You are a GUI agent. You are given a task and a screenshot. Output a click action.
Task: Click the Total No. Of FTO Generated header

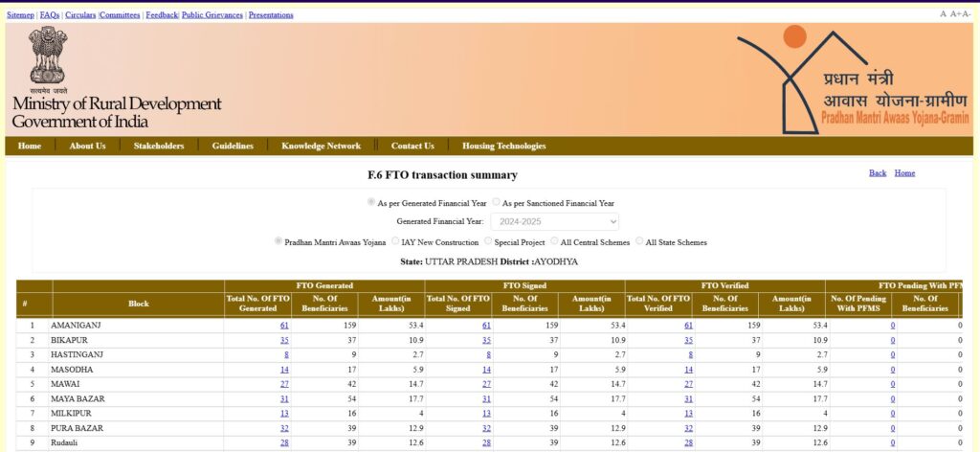pos(258,304)
